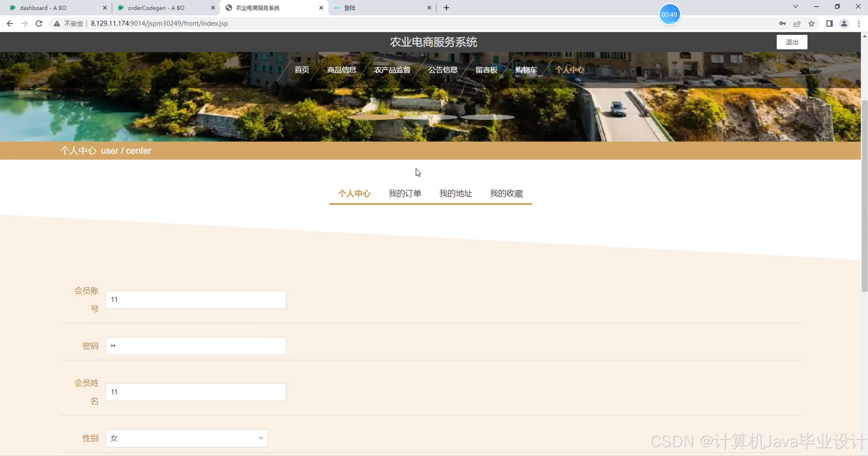The image size is (868, 456).
Task: Click the 退出 logout button
Action: click(x=792, y=42)
